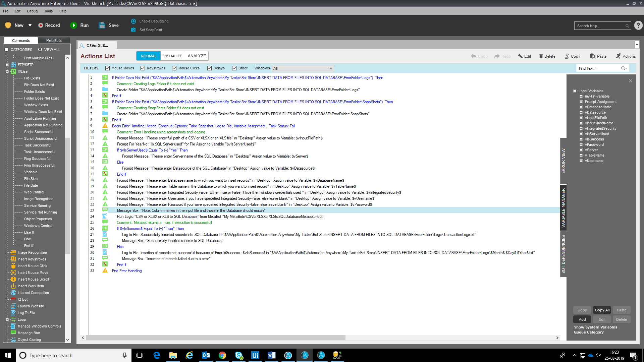Screen dimensions: 644x362
Task: Click the horizontal scrollbar in Actions List
Action: click(215, 338)
